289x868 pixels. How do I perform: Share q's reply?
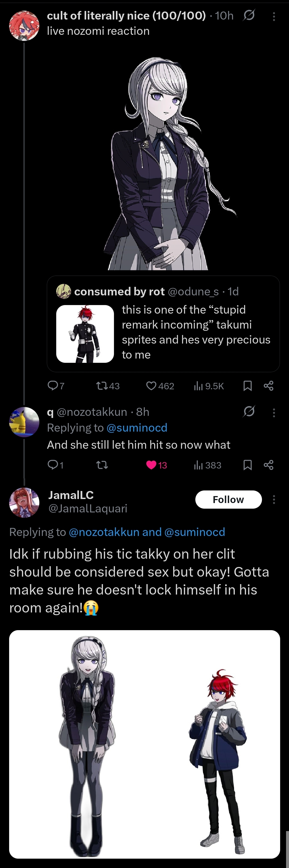coord(268,465)
